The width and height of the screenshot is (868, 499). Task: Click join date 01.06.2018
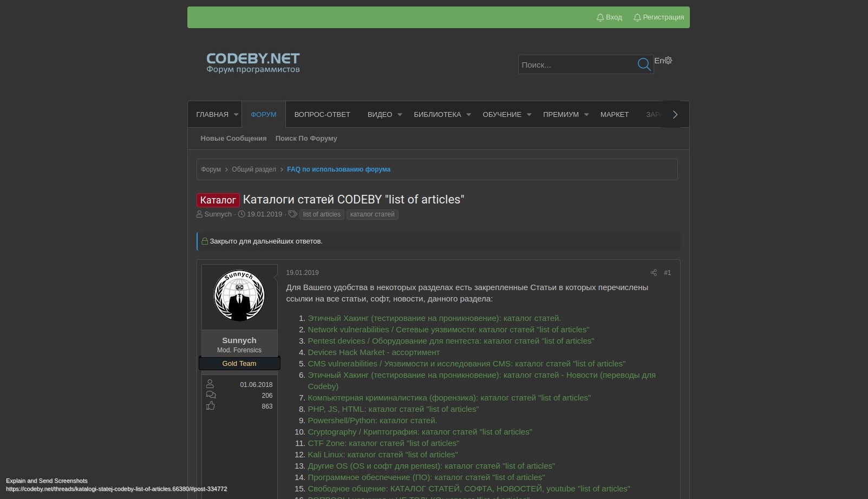click(x=256, y=385)
